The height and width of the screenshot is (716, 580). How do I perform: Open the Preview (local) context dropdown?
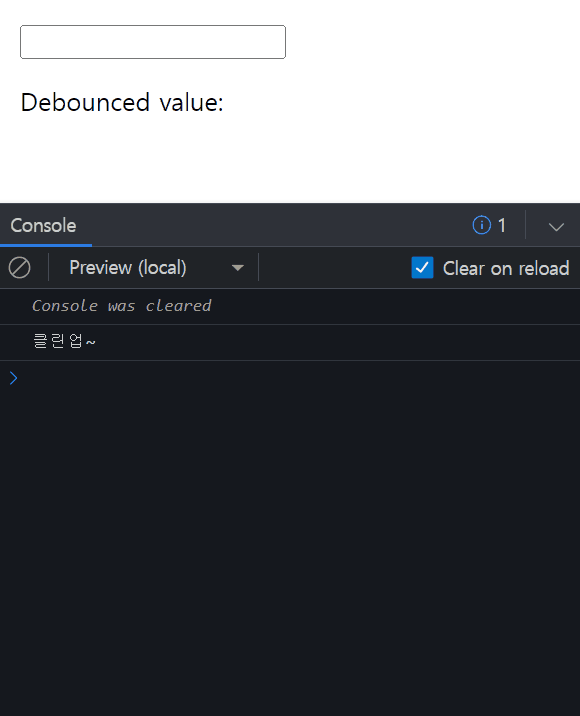[x=156, y=268]
